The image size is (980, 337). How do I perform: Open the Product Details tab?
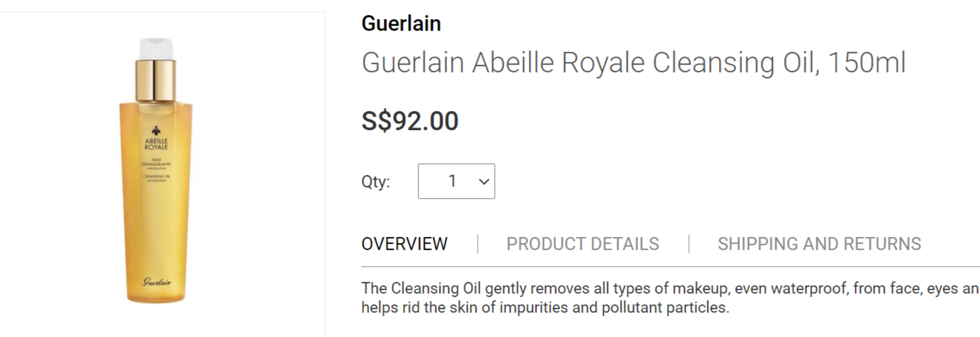(x=583, y=244)
